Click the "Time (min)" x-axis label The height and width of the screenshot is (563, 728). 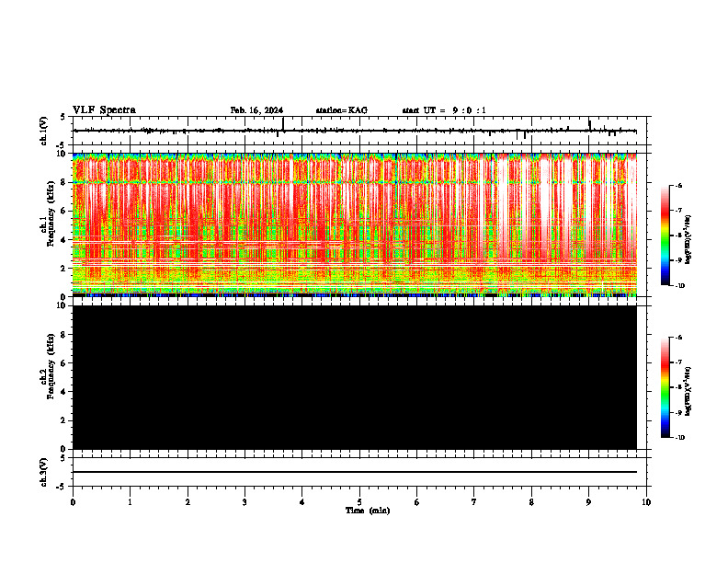[368, 511]
